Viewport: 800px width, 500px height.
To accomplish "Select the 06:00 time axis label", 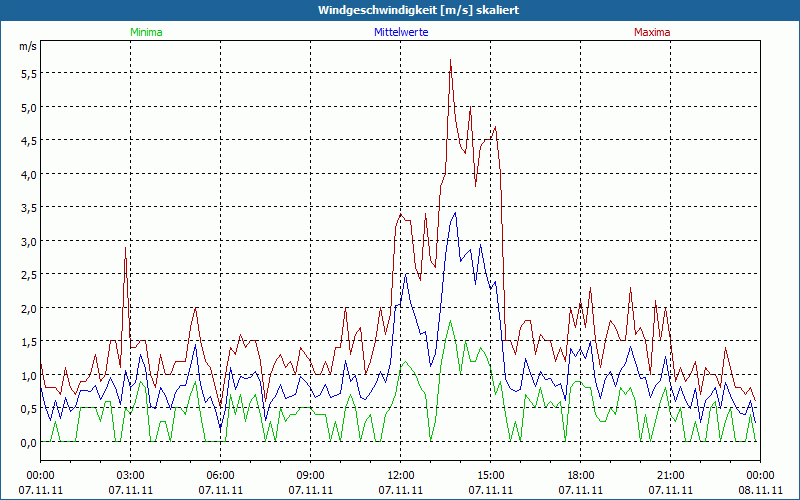I will [220, 475].
